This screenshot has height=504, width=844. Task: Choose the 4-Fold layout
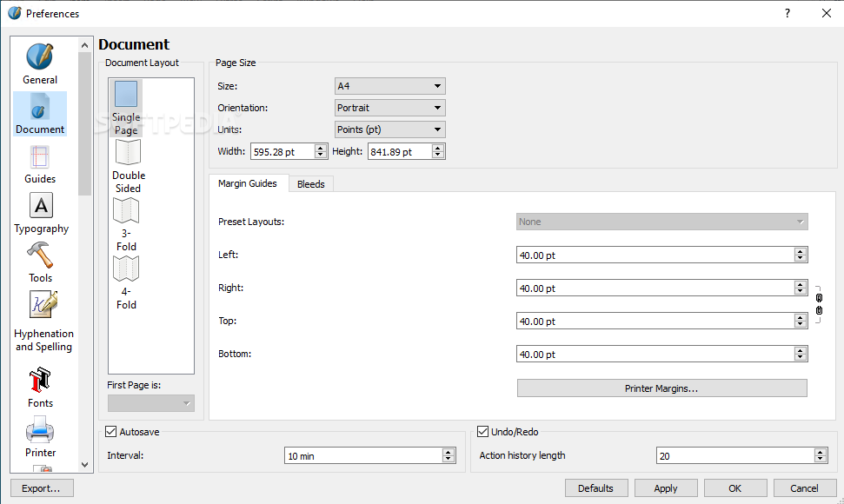pos(126,283)
